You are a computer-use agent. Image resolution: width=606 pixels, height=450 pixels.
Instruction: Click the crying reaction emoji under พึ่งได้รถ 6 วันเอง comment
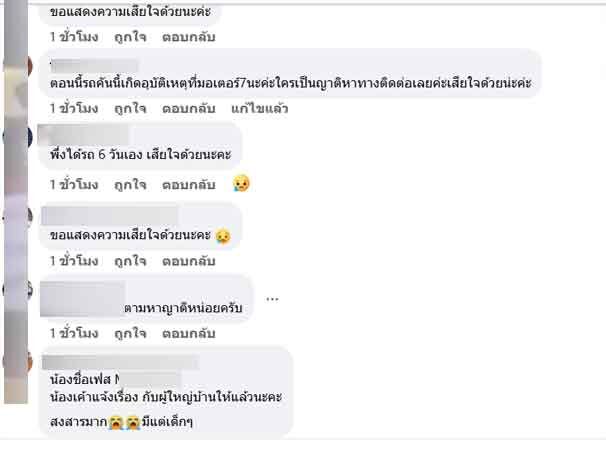click(242, 183)
